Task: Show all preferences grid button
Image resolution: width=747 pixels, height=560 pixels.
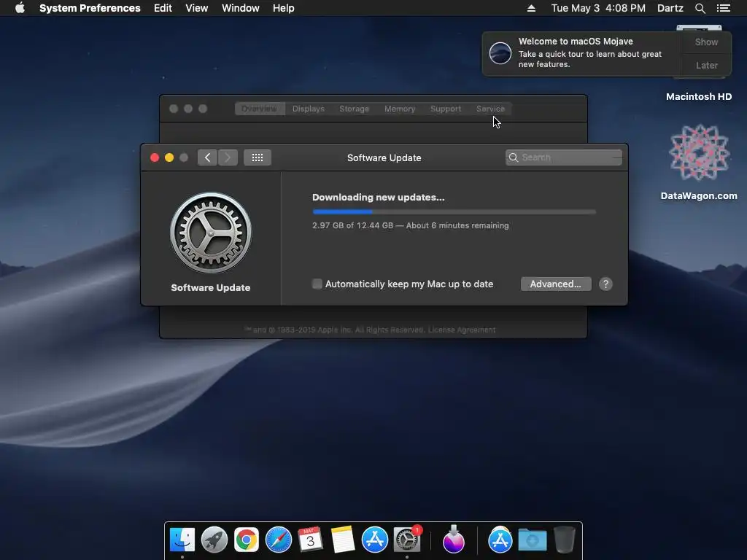Action: [x=258, y=157]
